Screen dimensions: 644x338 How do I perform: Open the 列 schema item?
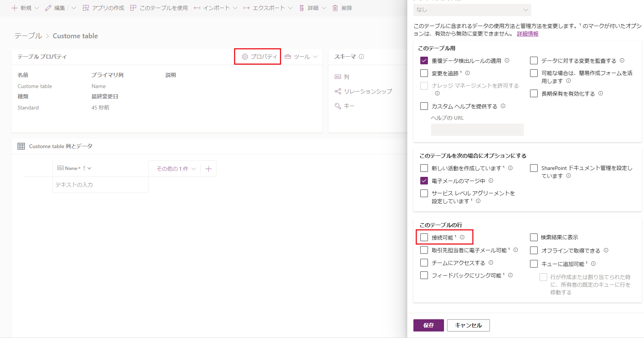[x=342, y=77]
